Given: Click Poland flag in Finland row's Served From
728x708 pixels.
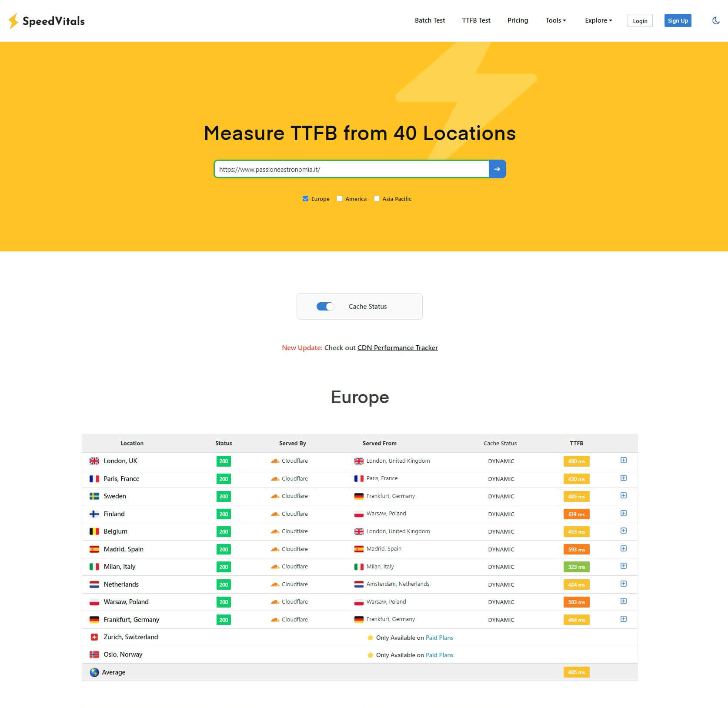Looking at the screenshot, I should (359, 514).
